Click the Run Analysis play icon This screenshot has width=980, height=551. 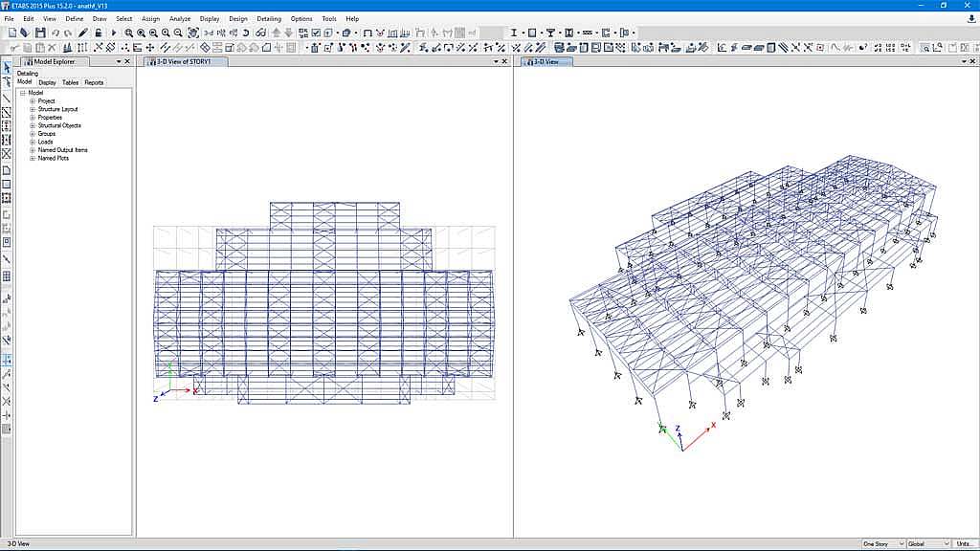(x=114, y=33)
